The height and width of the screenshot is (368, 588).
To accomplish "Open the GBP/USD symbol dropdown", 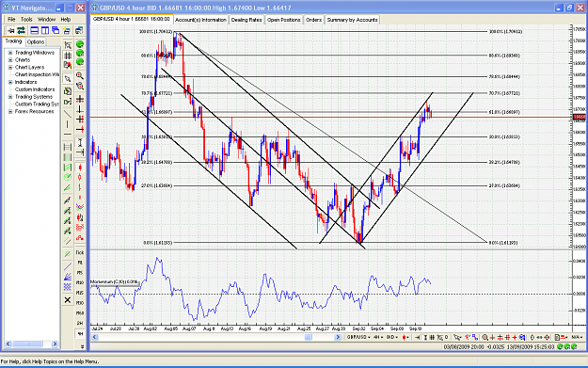I will (358, 337).
